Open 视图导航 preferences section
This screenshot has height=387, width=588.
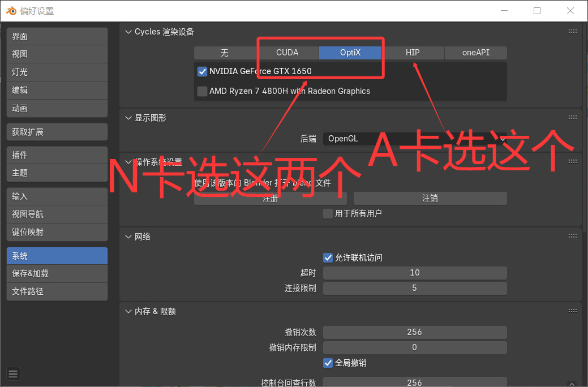57,214
